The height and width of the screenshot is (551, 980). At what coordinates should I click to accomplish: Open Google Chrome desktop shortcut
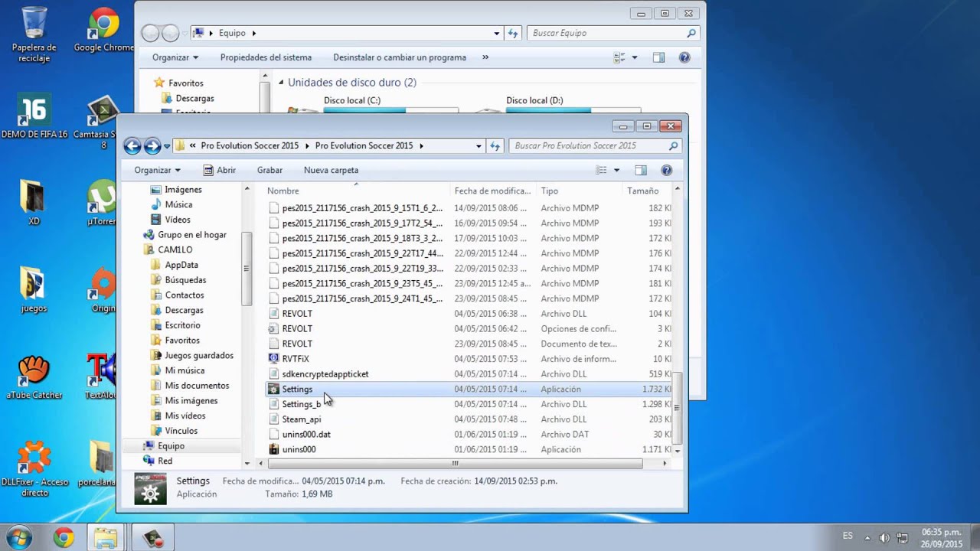pos(103,31)
